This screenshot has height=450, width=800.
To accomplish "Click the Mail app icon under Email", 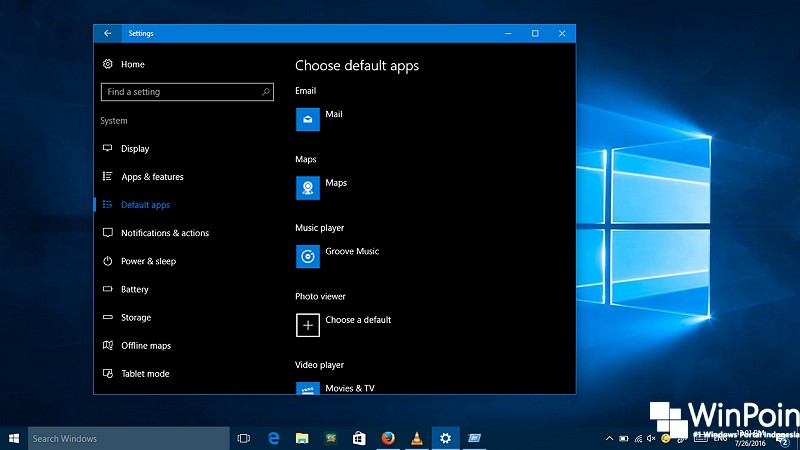I will click(x=308, y=119).
